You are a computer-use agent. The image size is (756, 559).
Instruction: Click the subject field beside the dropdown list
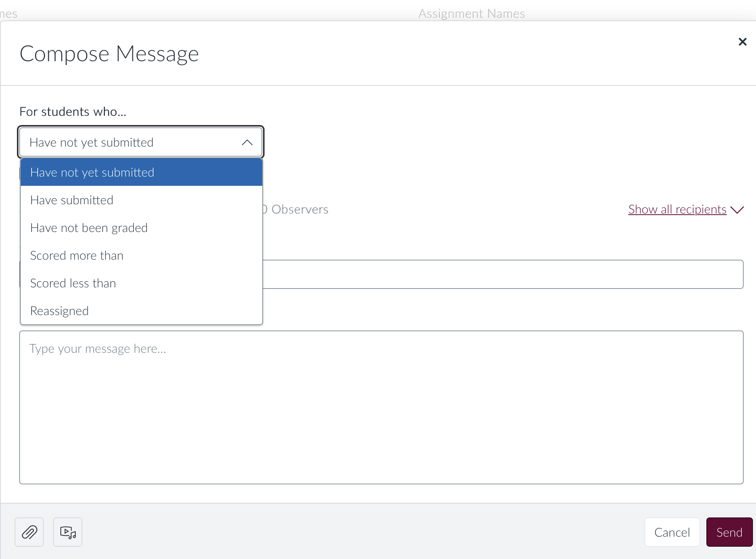click(500, 274)
